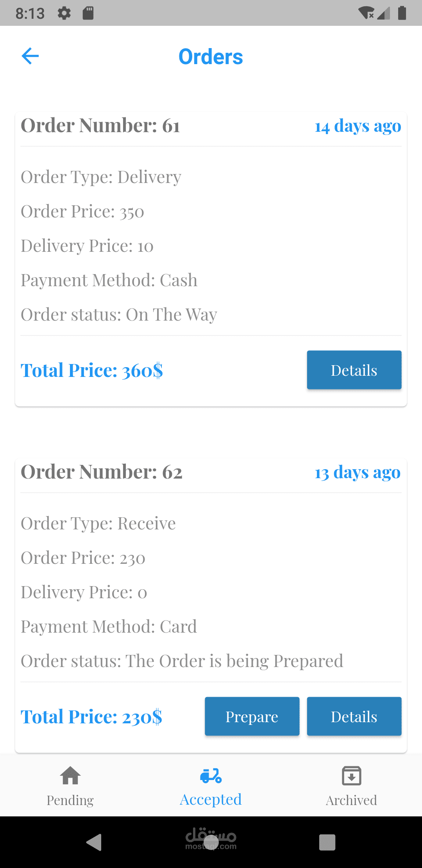Open Details for order 61
The height and width of the screenshot is (868, 422).
[x=354, y=370]
